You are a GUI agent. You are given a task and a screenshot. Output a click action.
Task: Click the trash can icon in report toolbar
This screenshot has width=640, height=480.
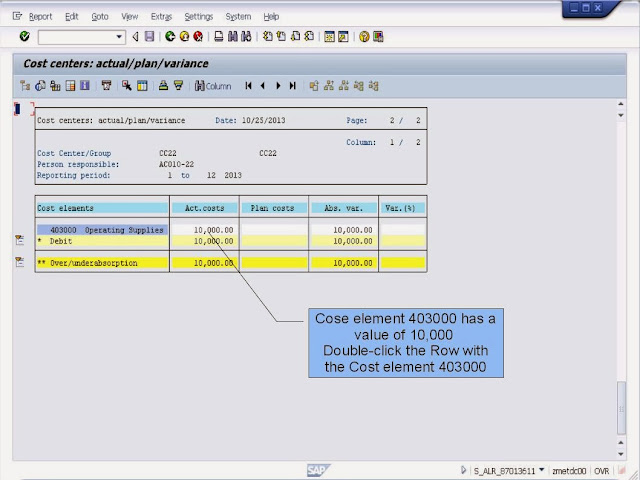tap(106, 86)
